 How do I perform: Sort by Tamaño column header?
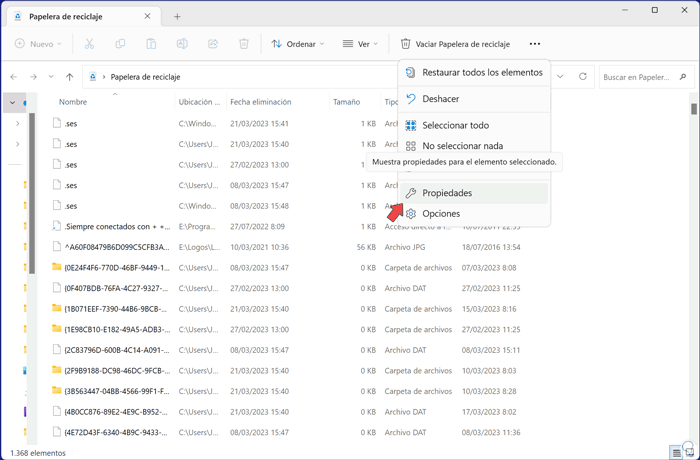(346, 102)
